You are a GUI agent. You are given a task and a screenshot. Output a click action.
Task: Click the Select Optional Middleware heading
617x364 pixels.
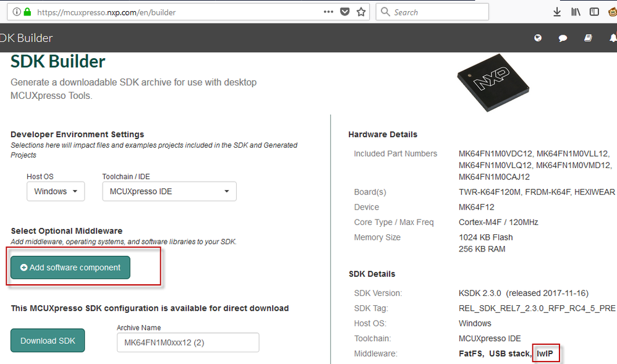(x=67, y=231)
